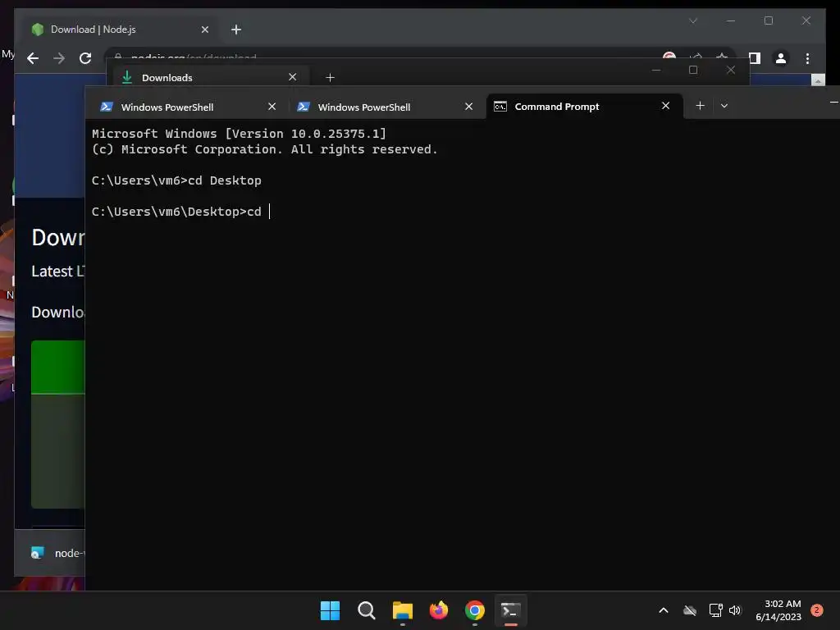Image resolution: width=840 pixels, height=630 pixels.
Task: Open a new terminal tab
Action: tap(701, 106)
